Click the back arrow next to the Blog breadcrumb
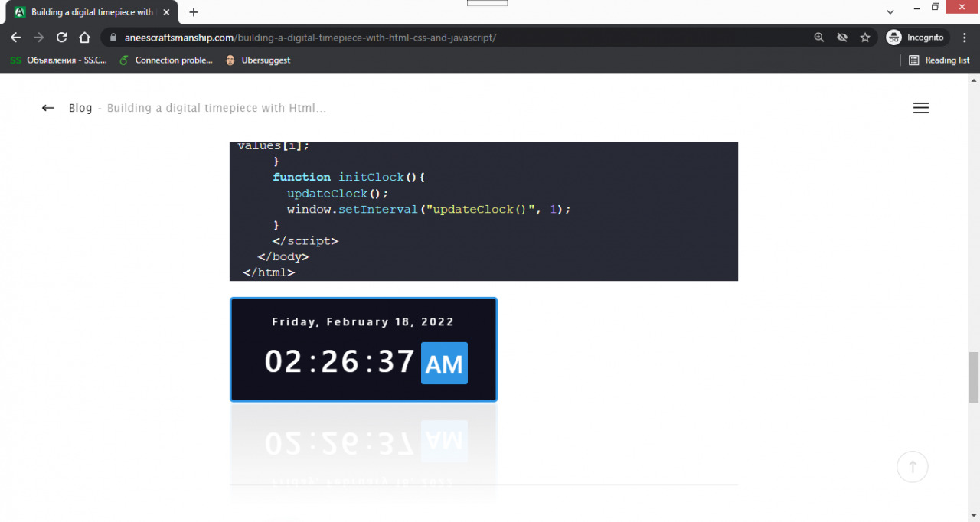This screenshot has height=522, width=980. click(x=47, y=108)
